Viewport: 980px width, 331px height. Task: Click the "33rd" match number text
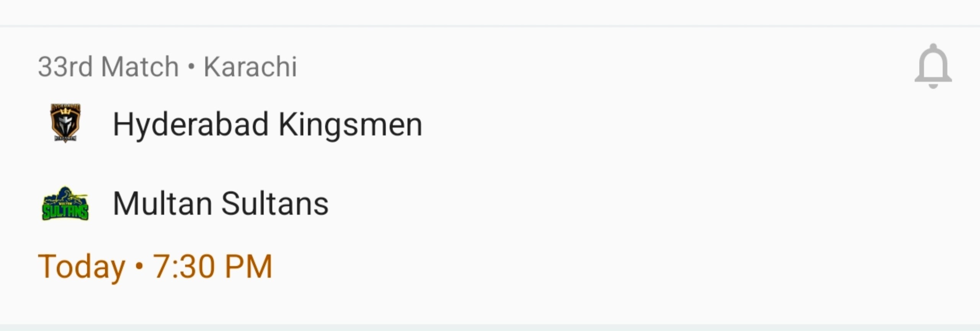65,67
